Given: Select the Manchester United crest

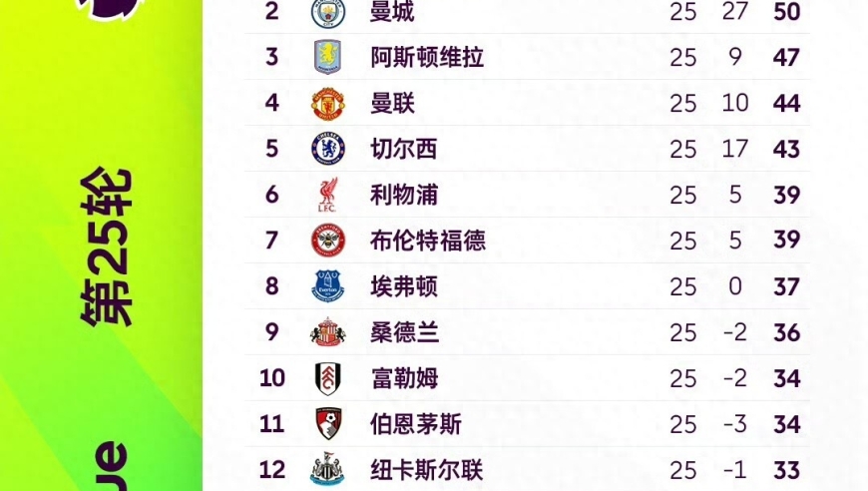Looking at the screenshot, I should point(327,103).
